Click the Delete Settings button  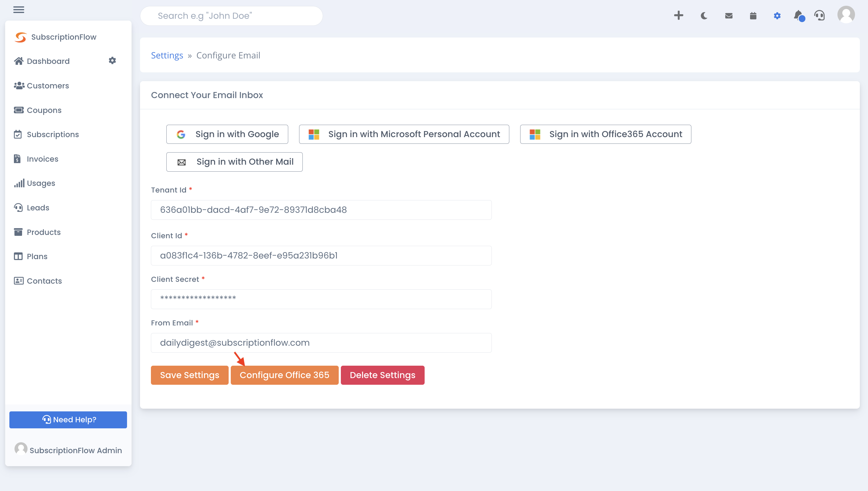click(x=382, y=375)
